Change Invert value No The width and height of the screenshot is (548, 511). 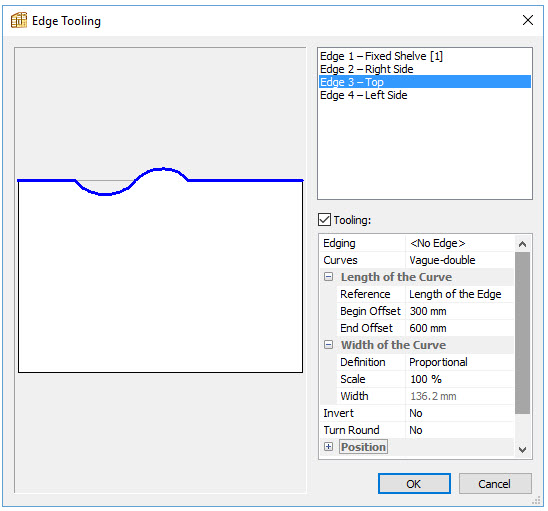460,413
